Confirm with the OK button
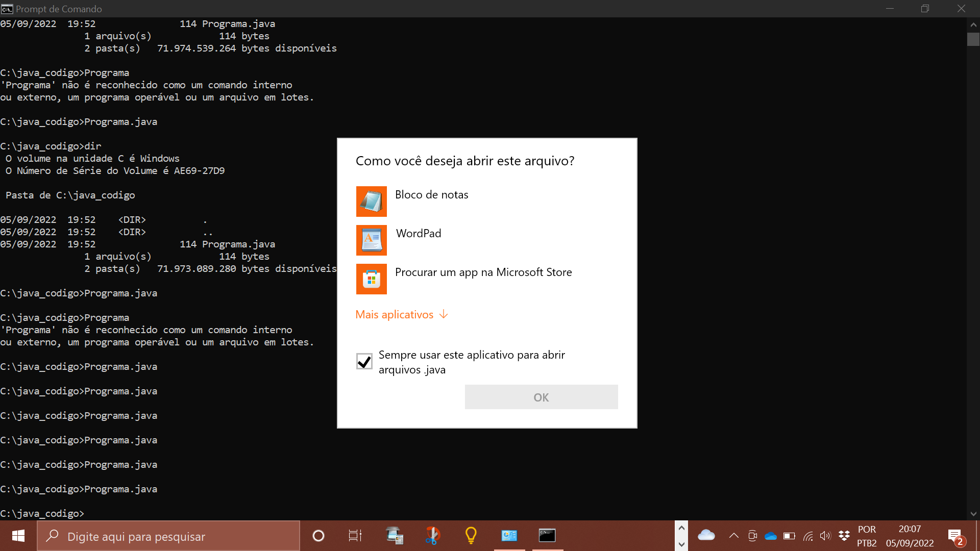980x551 pixels. pyautogui.click(x=541, y=397)
